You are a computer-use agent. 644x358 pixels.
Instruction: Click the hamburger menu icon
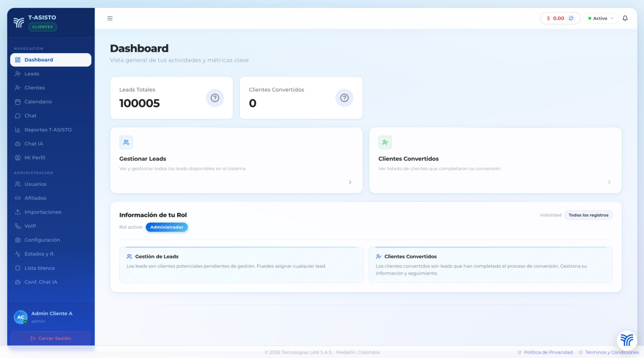pyautogui.click(x=110, y=19)
